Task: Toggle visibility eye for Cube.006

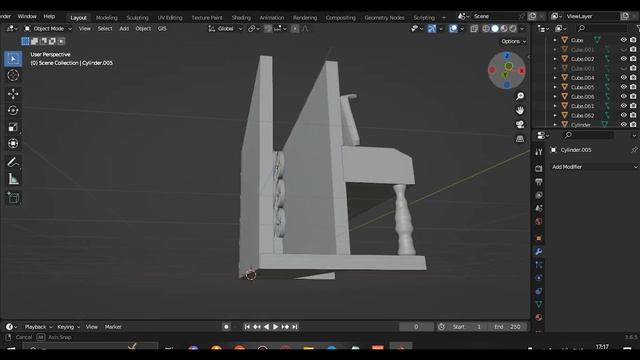Action: [x=623, y=96]
